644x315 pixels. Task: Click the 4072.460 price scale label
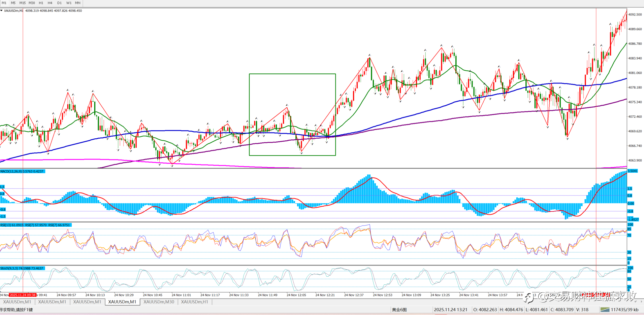[x=635, y=117]
